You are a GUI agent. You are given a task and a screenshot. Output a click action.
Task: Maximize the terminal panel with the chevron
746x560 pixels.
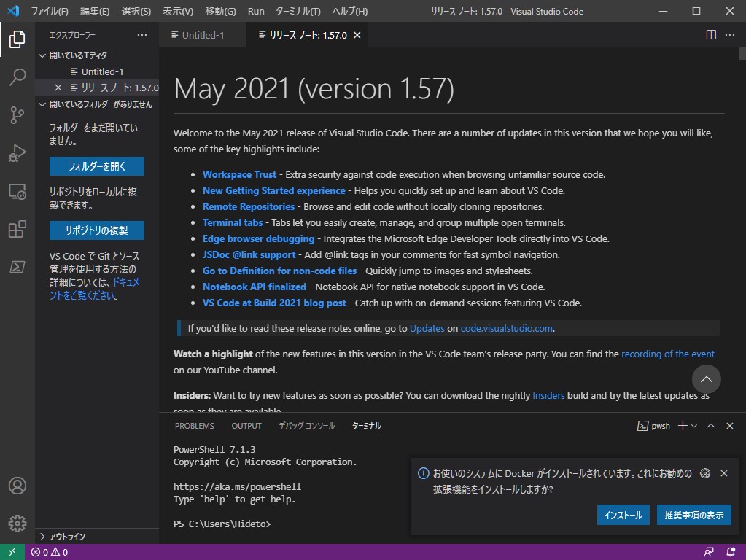pos(711,425)
